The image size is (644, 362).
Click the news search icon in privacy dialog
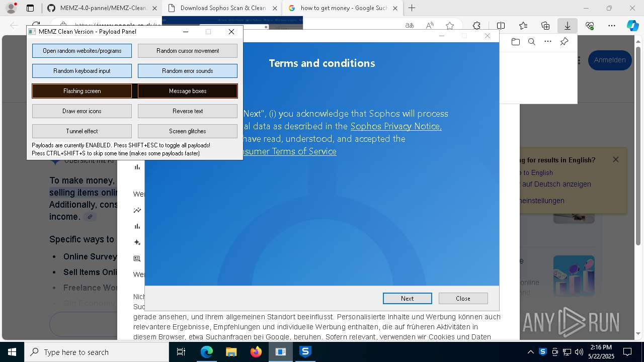point(137,258)
